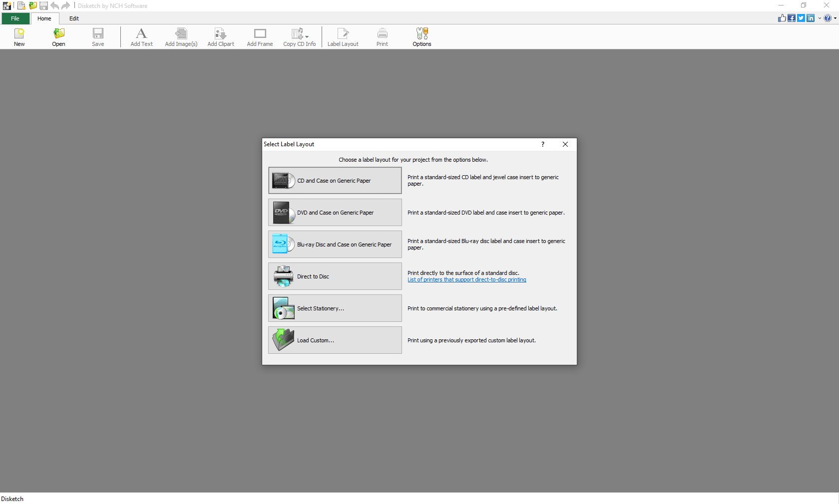
Task: Open the File menu
Action: click(15, 18)
